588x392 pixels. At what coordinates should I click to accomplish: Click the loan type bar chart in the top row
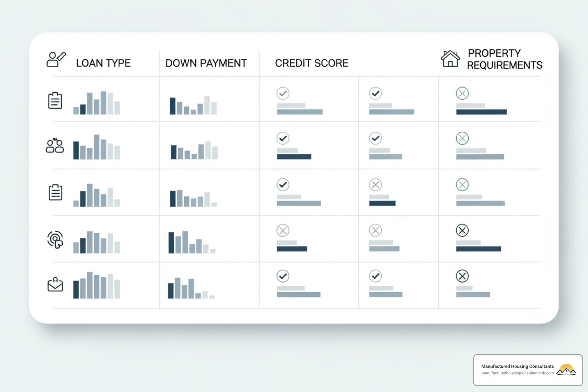(x=96, y=103)
